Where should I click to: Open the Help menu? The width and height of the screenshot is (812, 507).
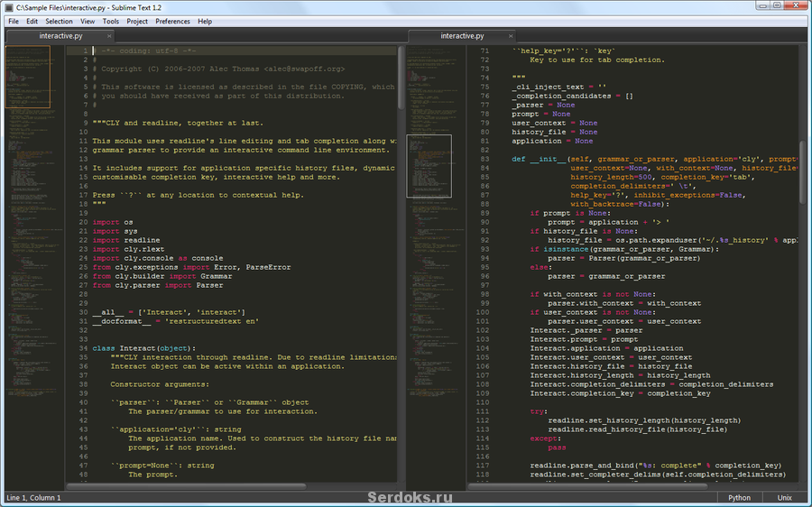click(x=205, y=22)
